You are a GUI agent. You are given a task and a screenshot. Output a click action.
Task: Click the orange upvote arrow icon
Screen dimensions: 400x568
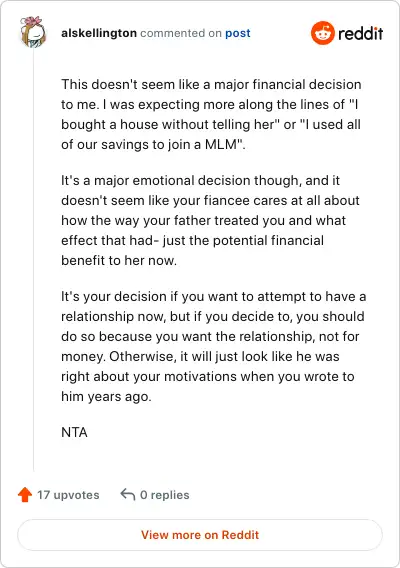[25, 494]
